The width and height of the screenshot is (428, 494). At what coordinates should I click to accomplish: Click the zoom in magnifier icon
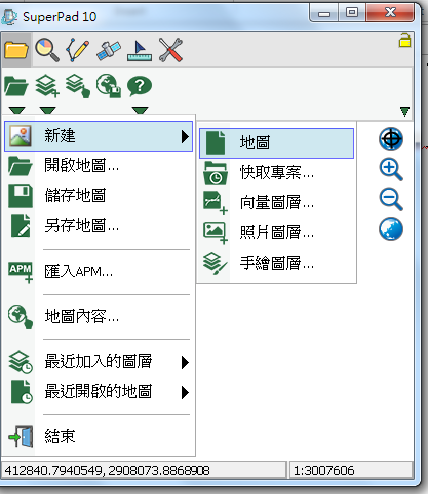pyautogui.click(x=391, y=169)
